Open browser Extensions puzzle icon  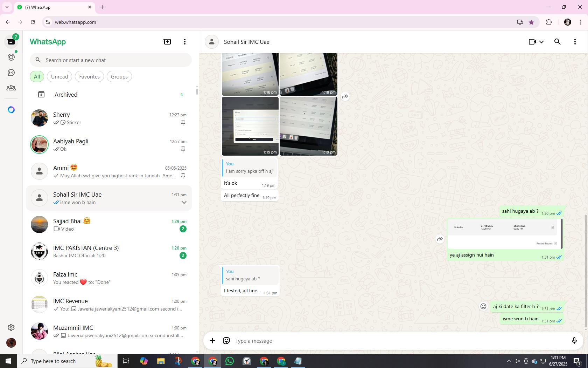click(x=549, y=22)
